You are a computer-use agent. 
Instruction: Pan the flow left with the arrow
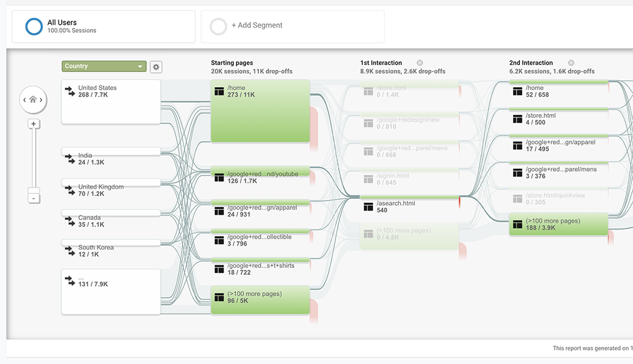pos(25,100)
